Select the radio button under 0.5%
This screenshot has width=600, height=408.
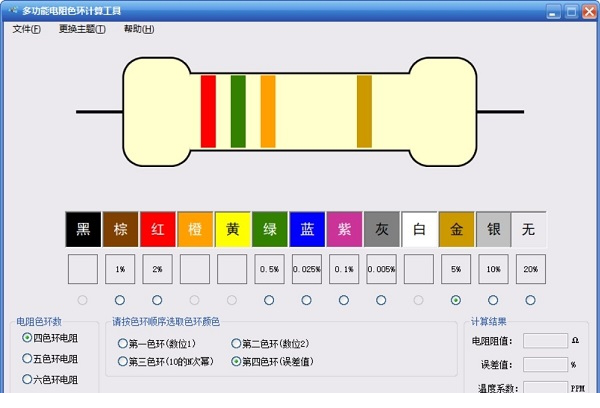tap(269, 300)
